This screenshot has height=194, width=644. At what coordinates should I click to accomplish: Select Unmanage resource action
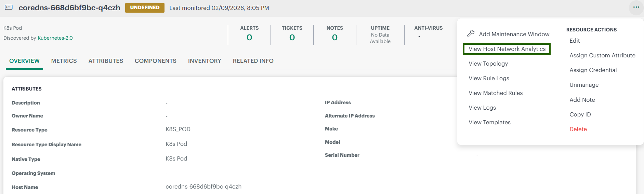(x=584, y=85)
